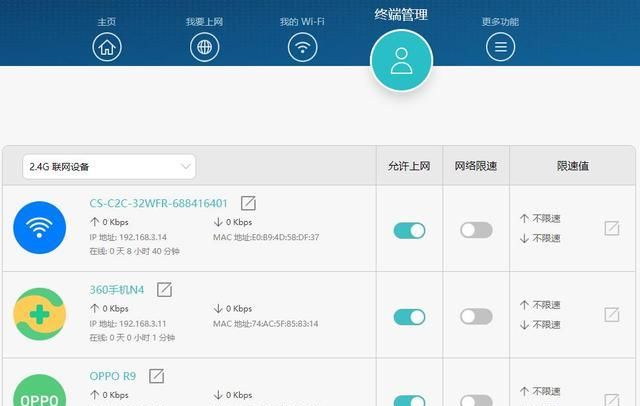Click the 限速值 column header
Image resolution: width=640 pixels, height=406 pixels.
pos(573,166)
